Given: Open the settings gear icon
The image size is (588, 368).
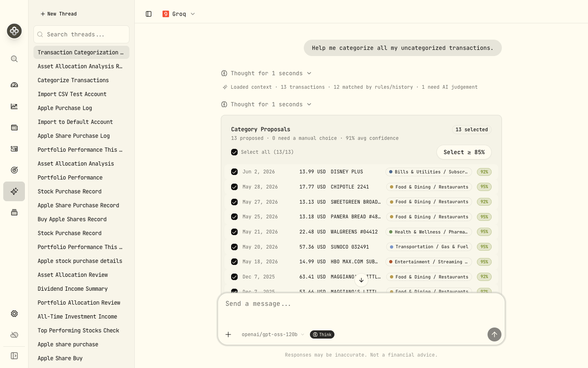Looking at the screenshot, I should (14, 314).
